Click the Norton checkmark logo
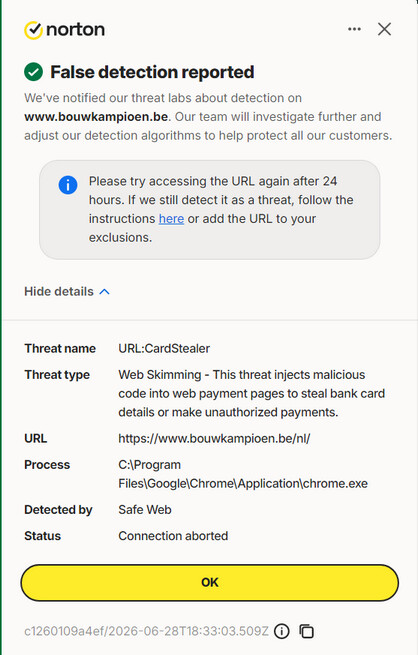The height and width of the screenshot is (655, 418). (33, 30)
